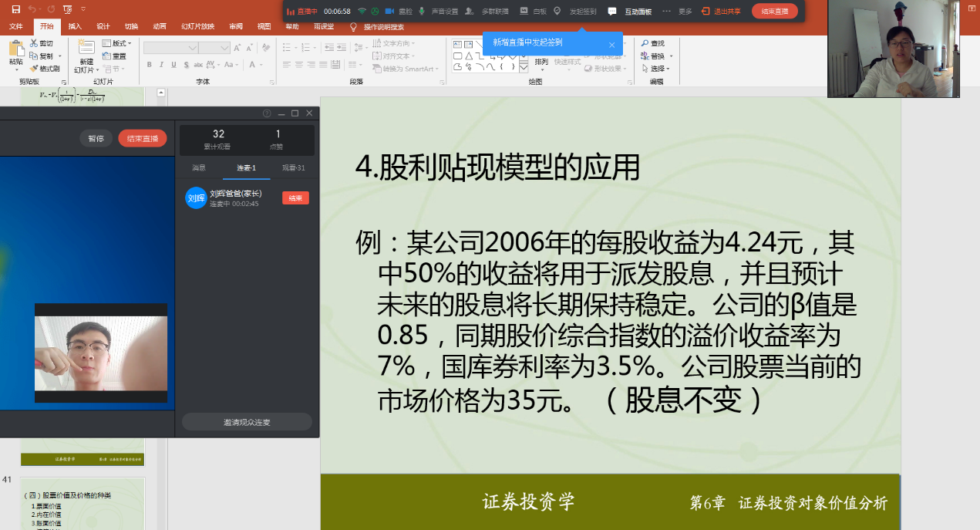Click the camera icon in live toolbar
This screenshot has width=980, height=530.
(x=389, y=12)
